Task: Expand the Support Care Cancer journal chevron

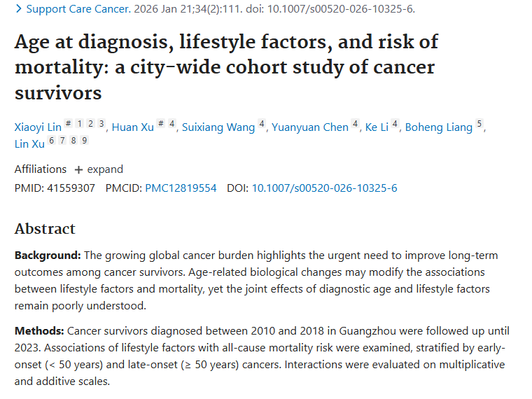Action: tap(19, 9)
